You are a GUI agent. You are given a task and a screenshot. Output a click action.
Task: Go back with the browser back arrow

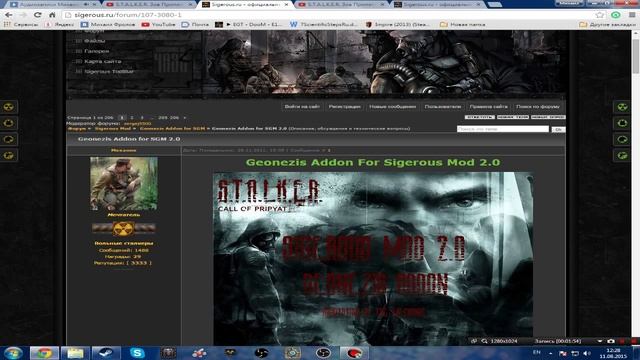[9, 15]
